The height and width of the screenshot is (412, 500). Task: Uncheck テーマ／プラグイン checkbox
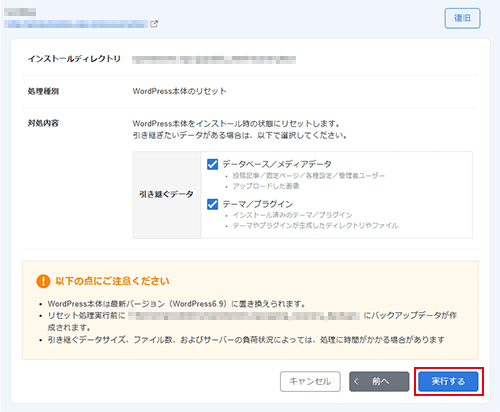tap(212, 204)
